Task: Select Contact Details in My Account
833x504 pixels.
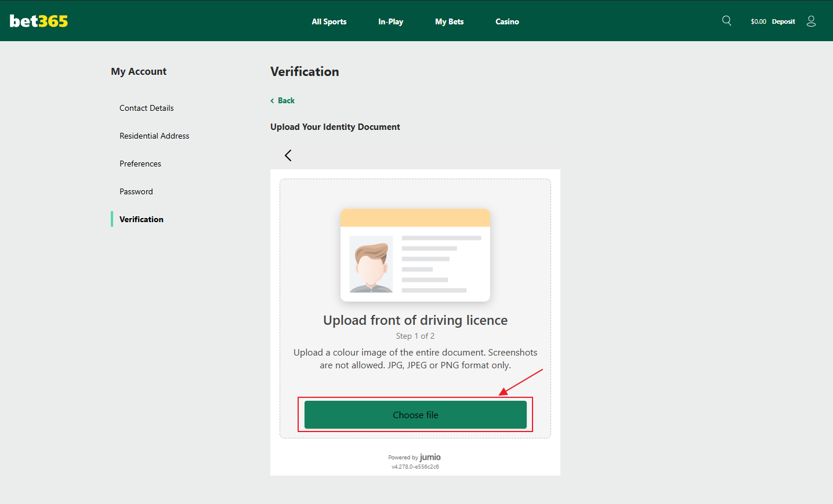Action: 147,108
